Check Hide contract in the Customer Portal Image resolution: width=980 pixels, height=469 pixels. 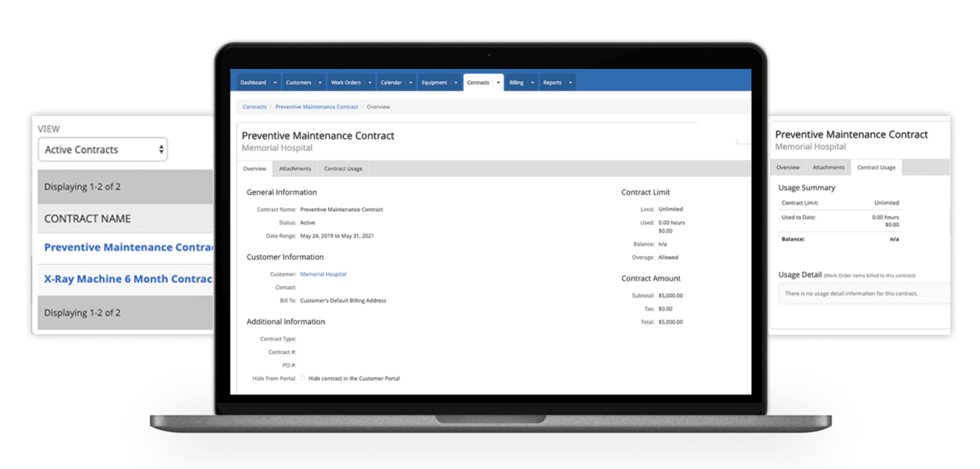[x=303, y=378]
